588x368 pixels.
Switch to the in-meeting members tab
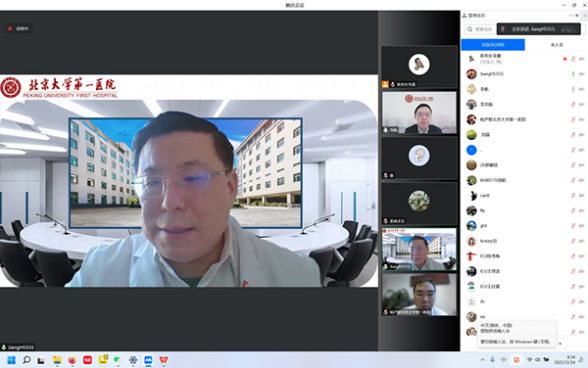[x=493, y=45]
